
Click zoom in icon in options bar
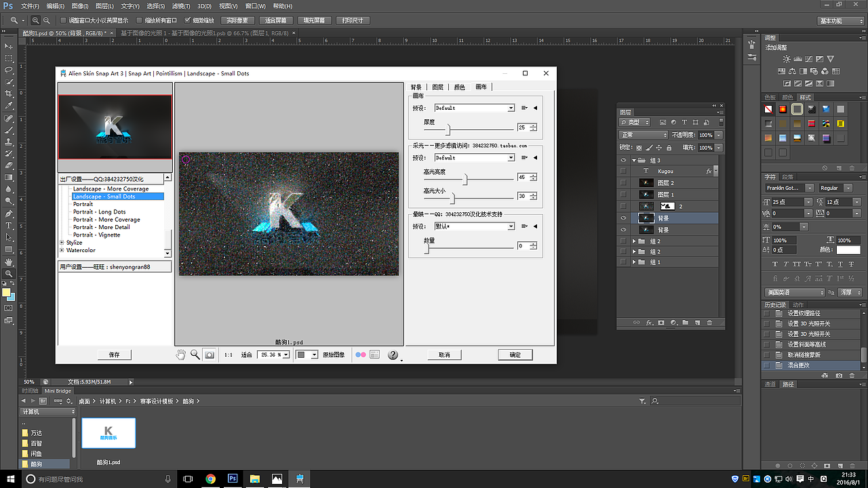36,20
